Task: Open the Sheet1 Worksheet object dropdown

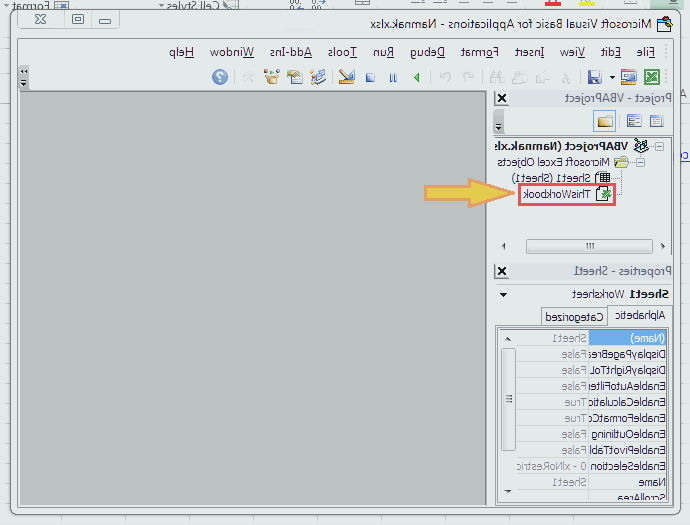Action: click(502, 294)
